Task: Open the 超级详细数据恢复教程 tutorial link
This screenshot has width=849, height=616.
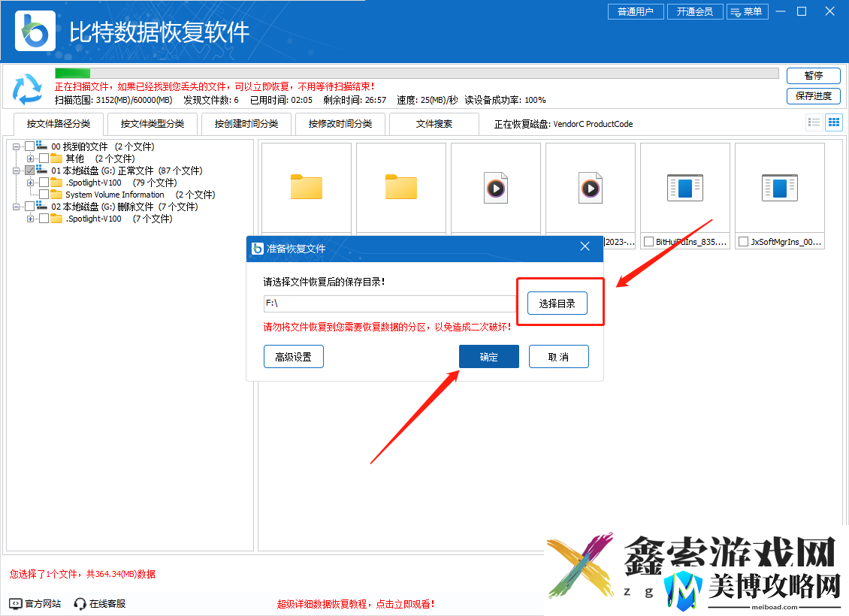Action: 355,604
